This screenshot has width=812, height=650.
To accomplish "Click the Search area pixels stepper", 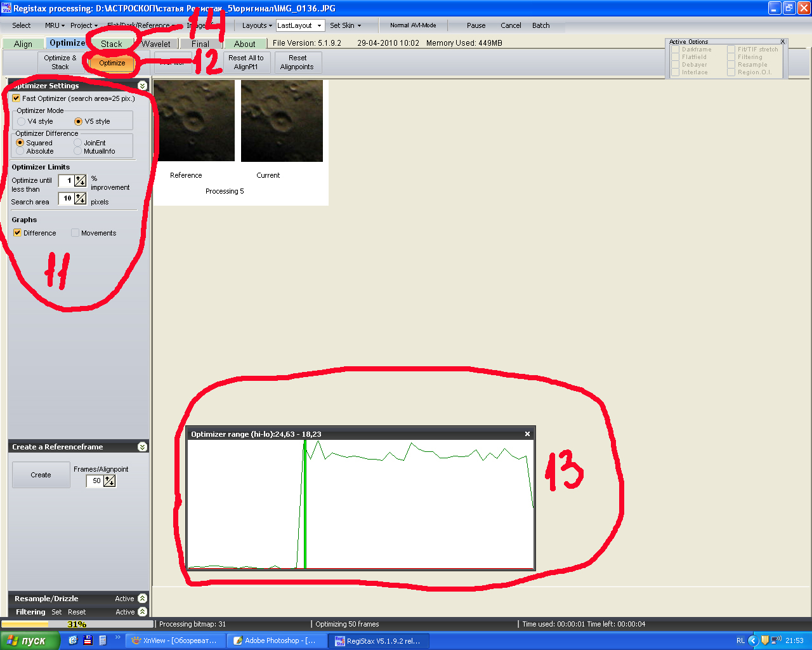I will coord(81,199).
